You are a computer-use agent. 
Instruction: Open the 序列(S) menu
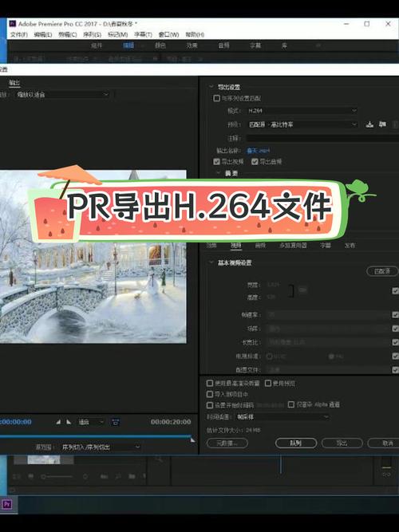pyautogui.click(x=92, y=34)
